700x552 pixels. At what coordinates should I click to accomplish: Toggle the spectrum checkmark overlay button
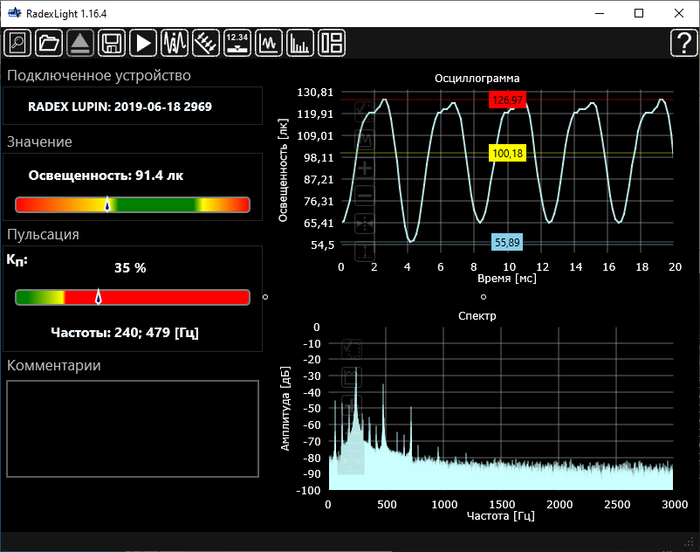coord(352,349)
